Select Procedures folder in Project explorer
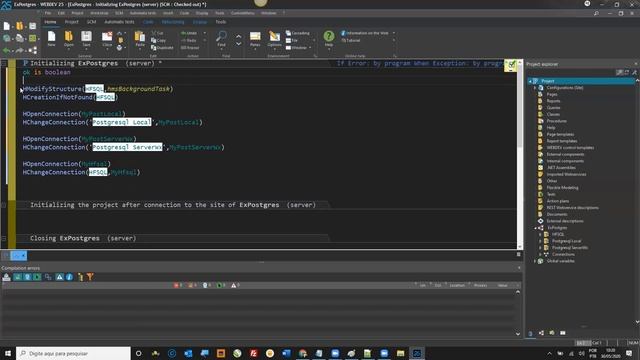 557,121
